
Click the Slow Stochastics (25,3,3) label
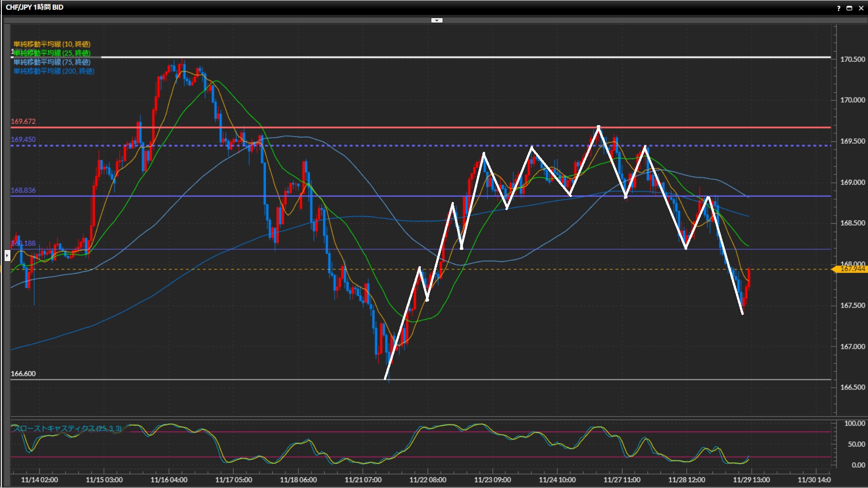tap(67, 428)
